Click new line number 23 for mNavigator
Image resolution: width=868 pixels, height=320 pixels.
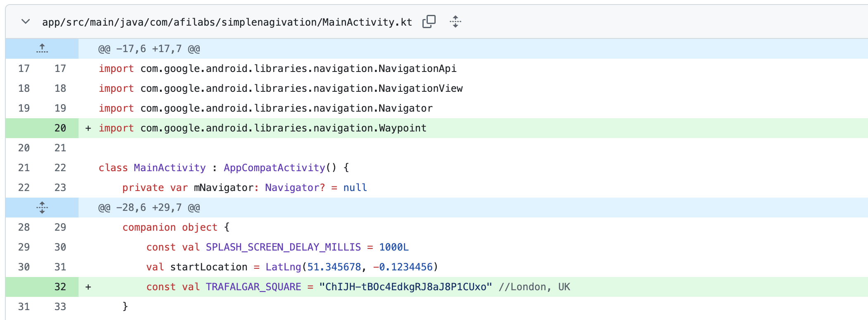point(60,188)
